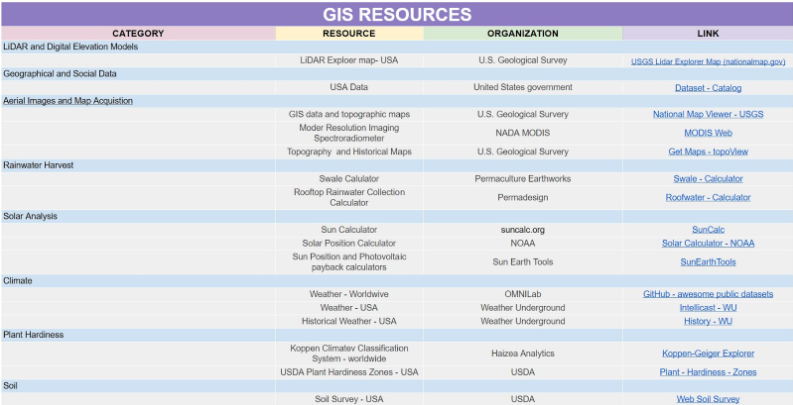This screenshot has height=405, width=793.
Task: Select the Sun Position and Photovoltaic payback cell
Action: [349, 262]
